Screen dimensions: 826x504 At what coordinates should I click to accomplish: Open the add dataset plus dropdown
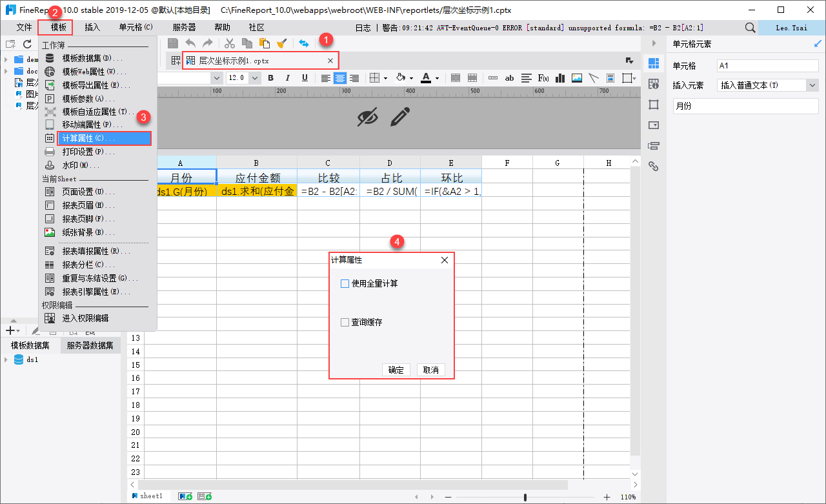[13, 330]
